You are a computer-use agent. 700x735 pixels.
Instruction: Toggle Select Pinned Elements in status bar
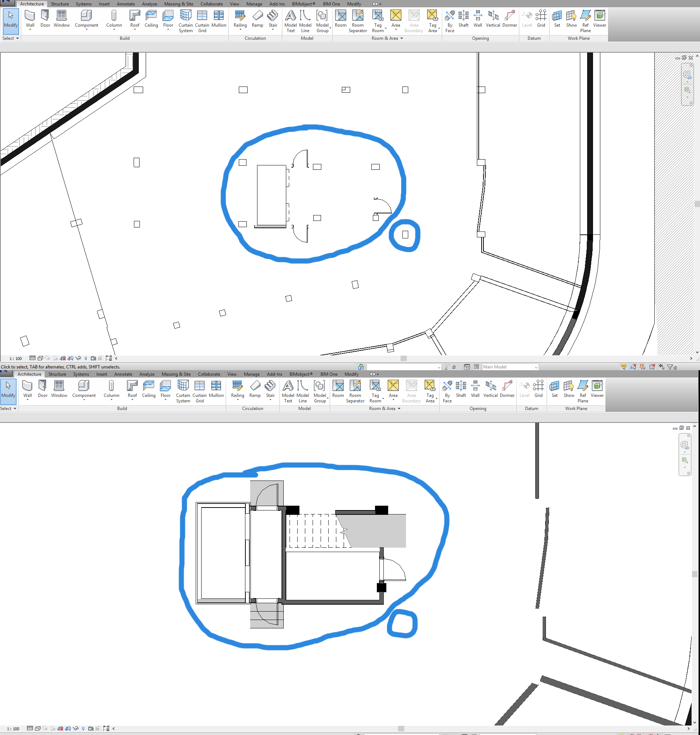[643, 367]
